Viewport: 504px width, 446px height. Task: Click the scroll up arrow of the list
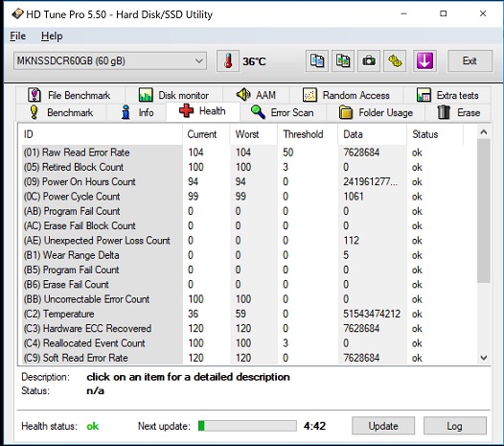click(484, 132)
